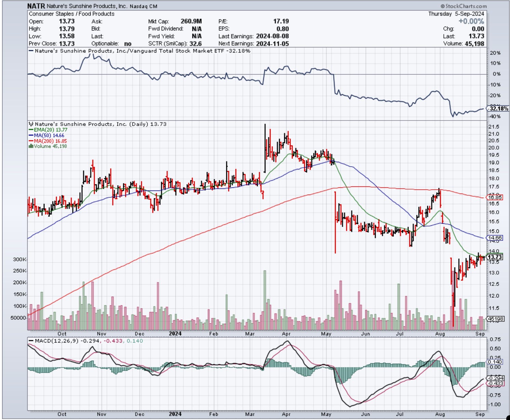Click the P/E value 17.19
The image size is (510, 420).
281,21
